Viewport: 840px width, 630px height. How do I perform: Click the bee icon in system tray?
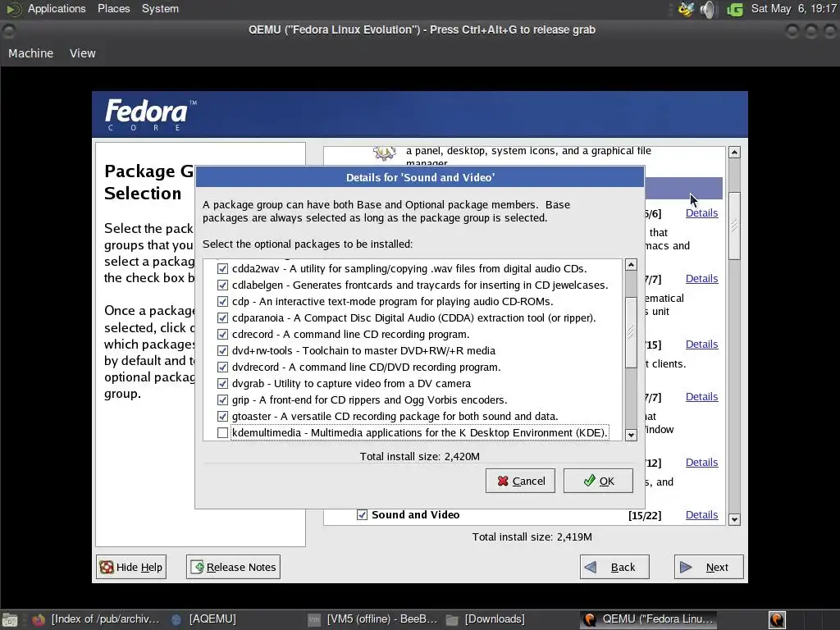coord(686,9)
